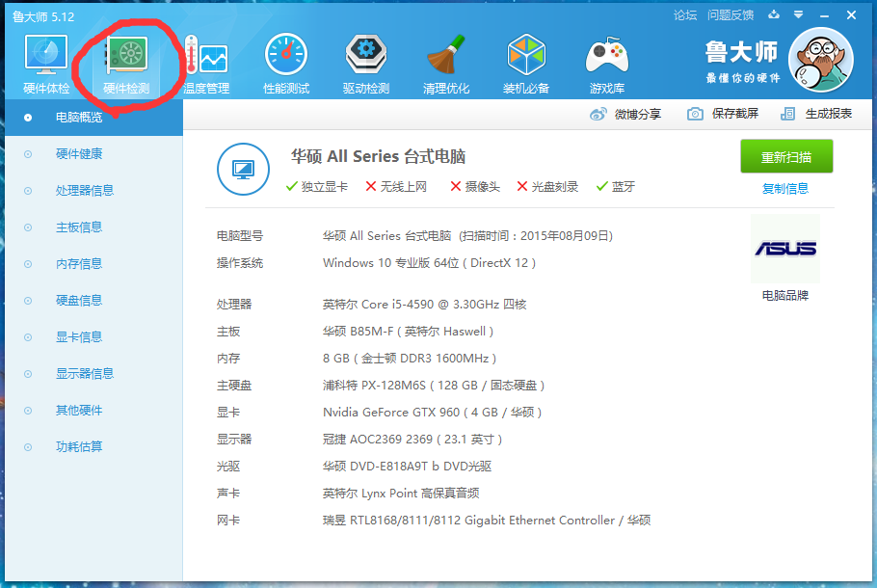Screen dimensions: 877x588
Task: Click the 冠捷 AOC2369 monitor value
Action: coord(412,440)
